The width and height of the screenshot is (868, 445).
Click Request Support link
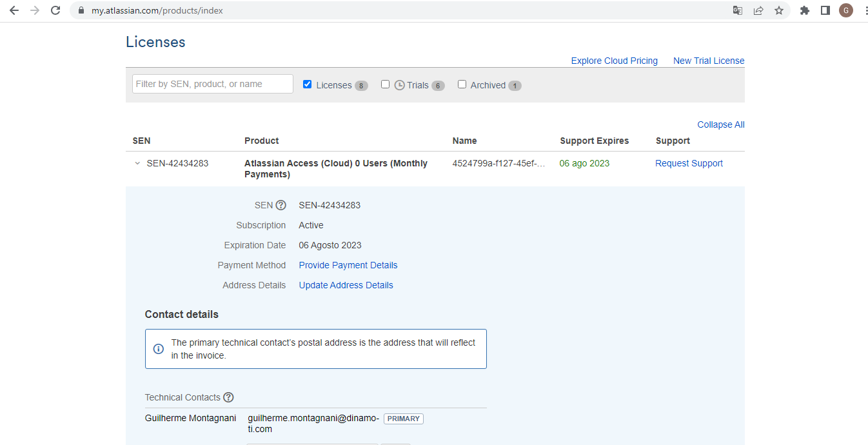[689, 163]
